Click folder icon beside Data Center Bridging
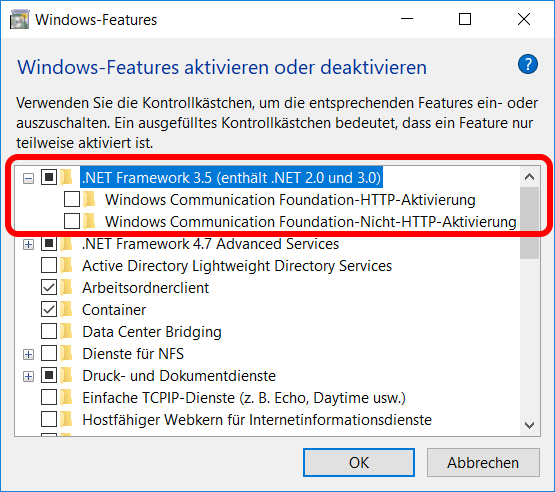 pos(66,332)
